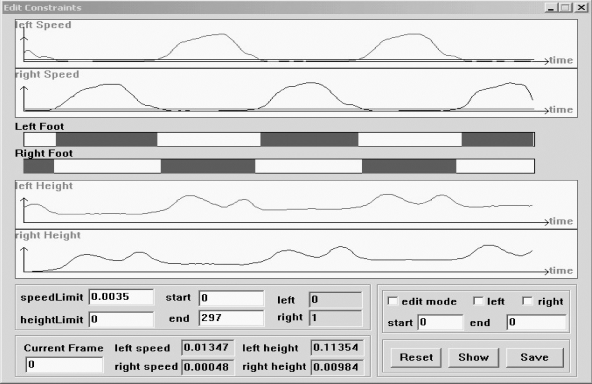This screenshot has height=384, width=592.
Task: Click the first dark segment of Left Foot bar
Action: pyautogui.click(x=106, y=139)
